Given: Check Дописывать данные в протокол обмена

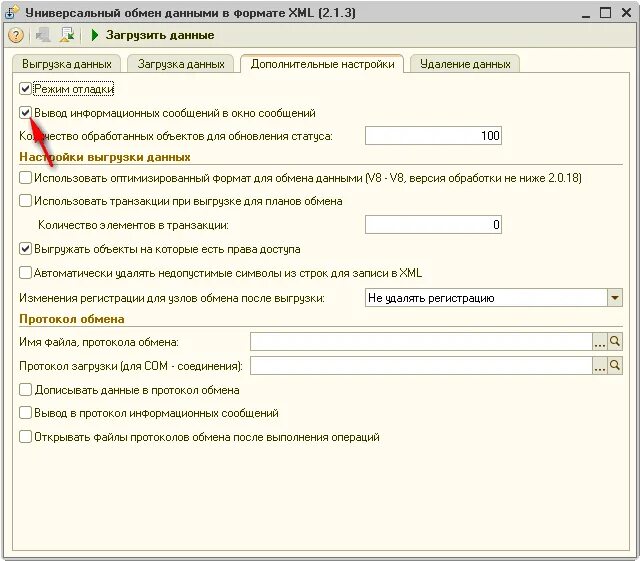Looking at the screenshot, I should pyautogui.click(x=25, y=390).
